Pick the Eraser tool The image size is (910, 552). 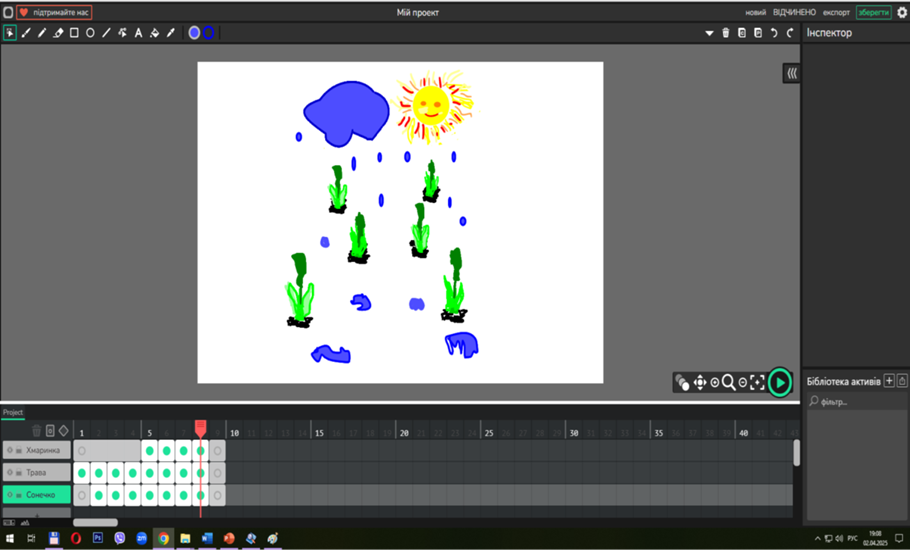[58, 33]
